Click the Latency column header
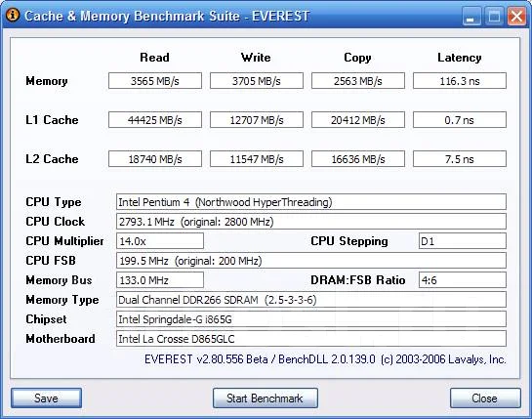The image size is (532, 419). click(460, 58)
